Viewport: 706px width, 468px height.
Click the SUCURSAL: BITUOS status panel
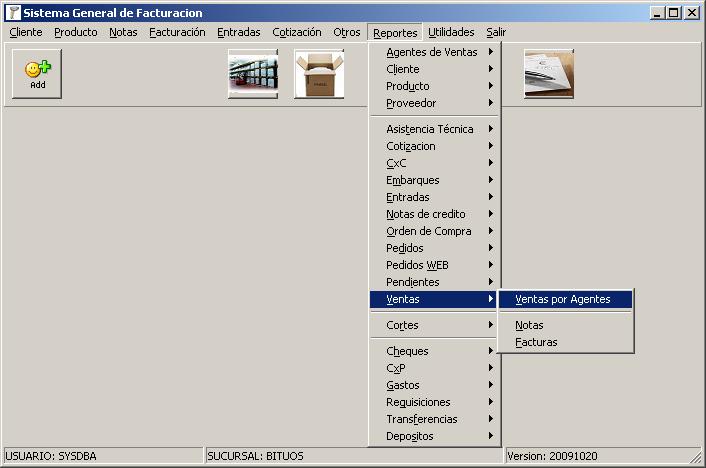[354, 456]
